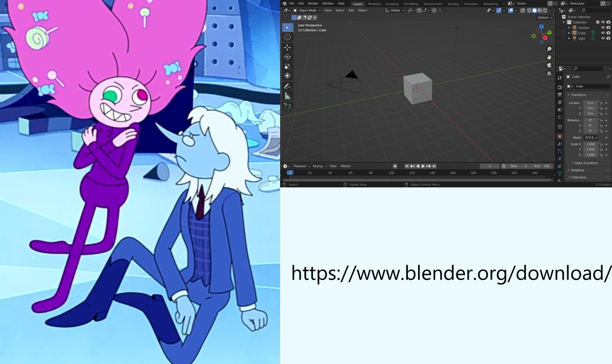Switch to the Modeling workspace tab
This screenshot has height=364, width=612.
[374, 4]
